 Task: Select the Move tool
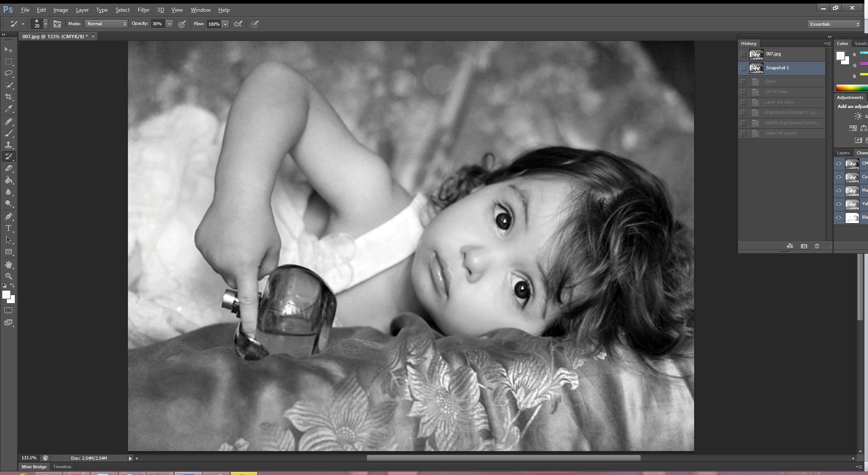coord(9,49)
